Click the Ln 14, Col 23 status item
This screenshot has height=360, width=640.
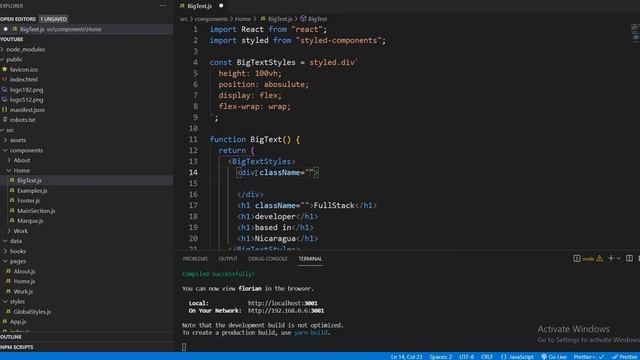pyautogui.click(x=406, y=357)
